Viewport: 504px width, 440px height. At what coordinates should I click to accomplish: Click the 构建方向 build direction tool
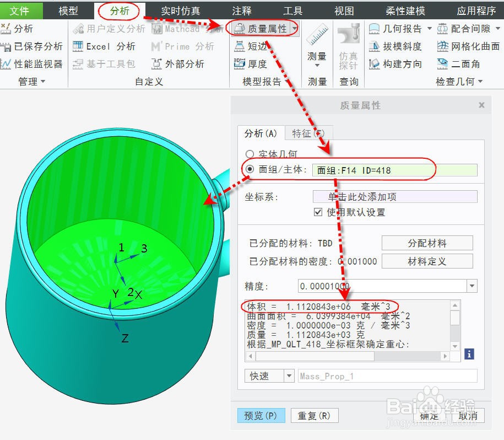[x=395, y=64]
